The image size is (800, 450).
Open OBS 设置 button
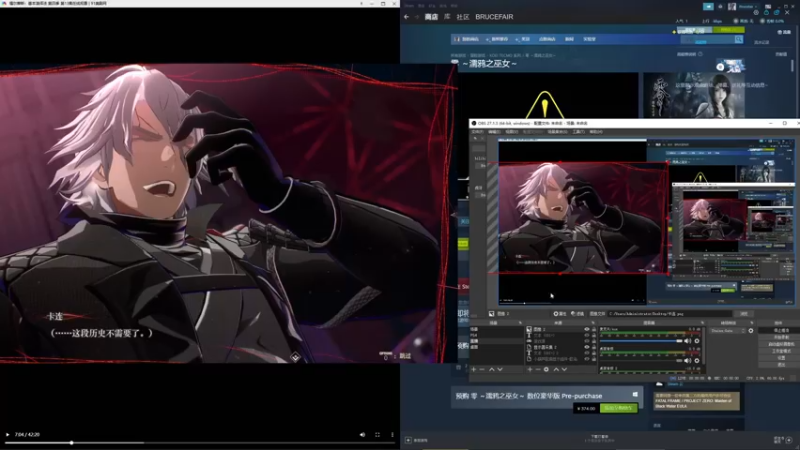coord(781,358)
